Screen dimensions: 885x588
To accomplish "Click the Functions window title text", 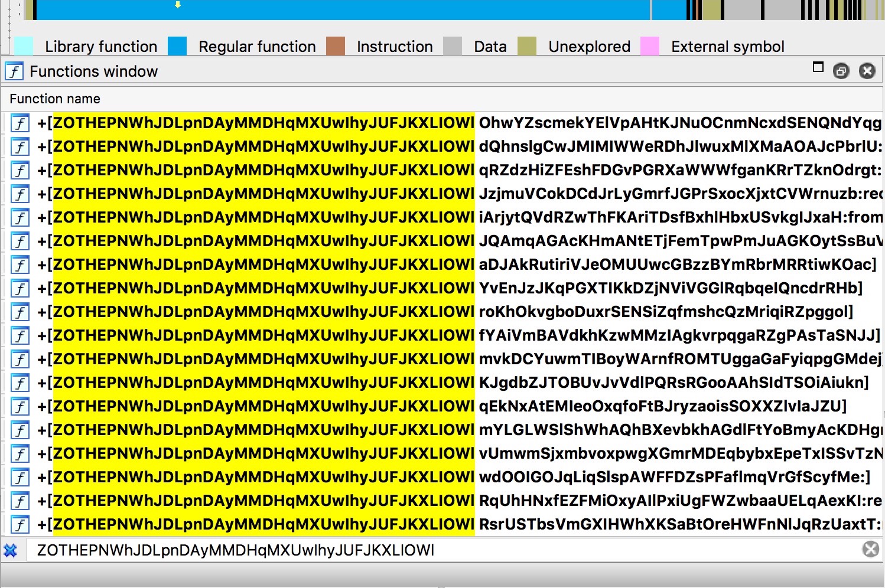I will click(x=94, y=71).
